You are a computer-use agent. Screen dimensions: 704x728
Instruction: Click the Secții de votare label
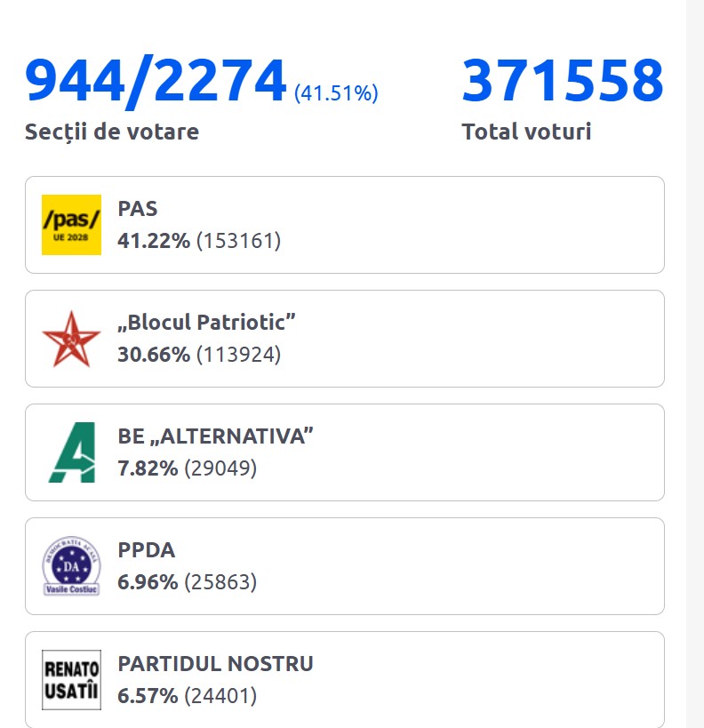click(112, 132)
